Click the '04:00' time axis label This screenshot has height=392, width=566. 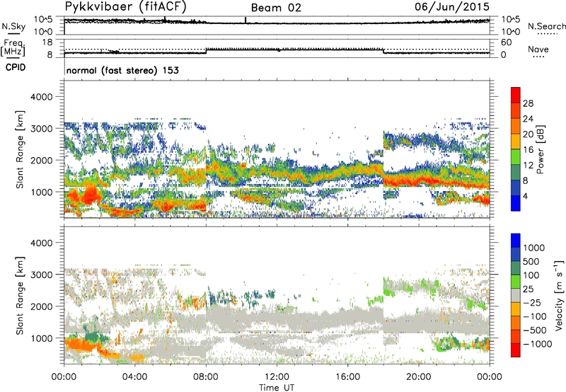[134, 377]
